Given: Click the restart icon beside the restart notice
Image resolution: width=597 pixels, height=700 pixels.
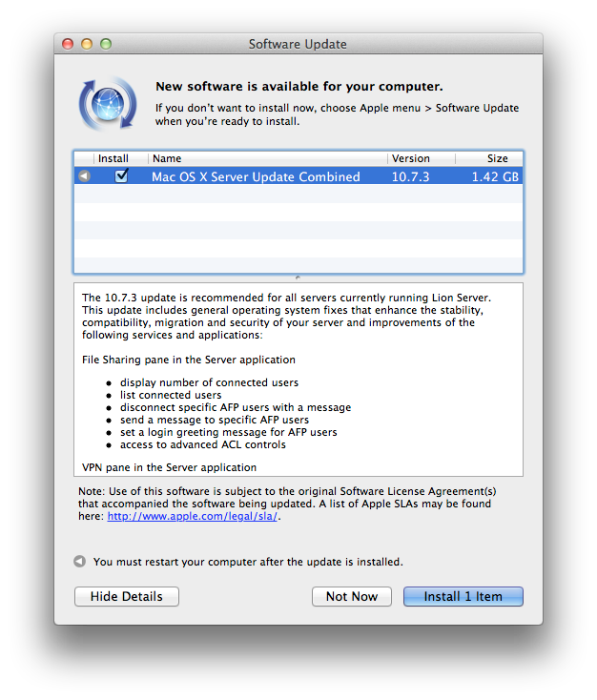Looking at the screenshot, I should (79, 561).
